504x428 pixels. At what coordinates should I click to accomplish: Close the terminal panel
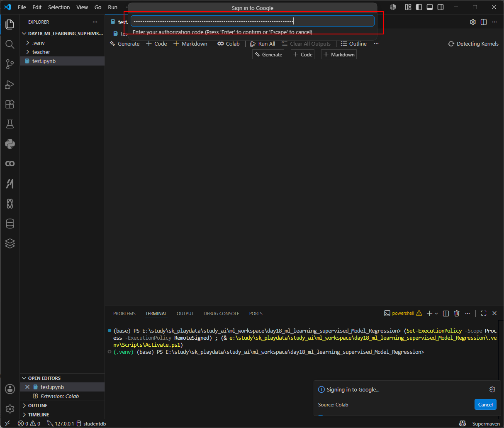click(x=494, y=314)
